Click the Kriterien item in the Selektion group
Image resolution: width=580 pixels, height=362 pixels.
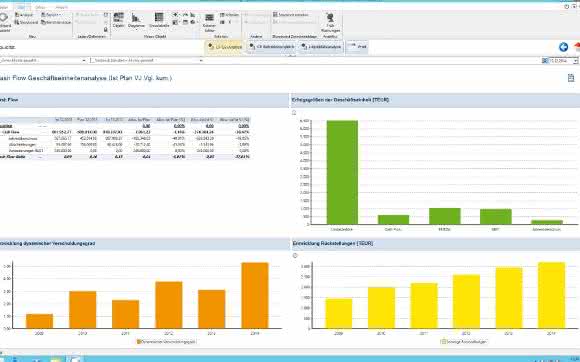tap(230, 15)
